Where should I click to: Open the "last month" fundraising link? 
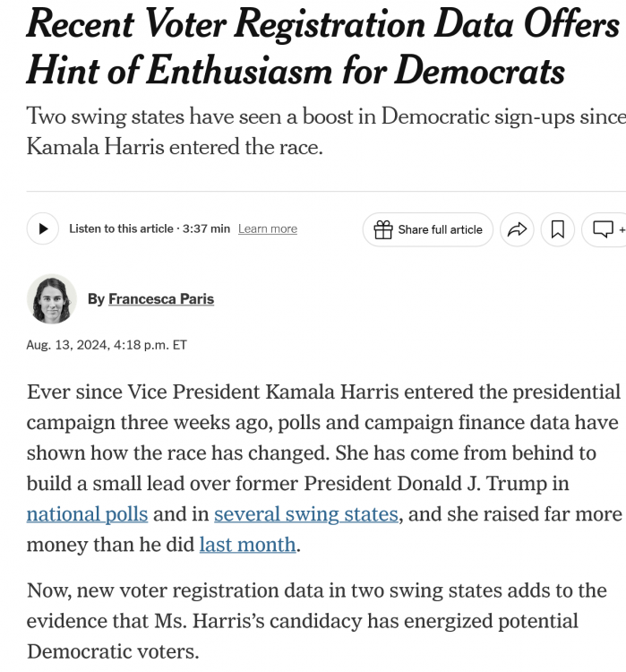point(247,544)
